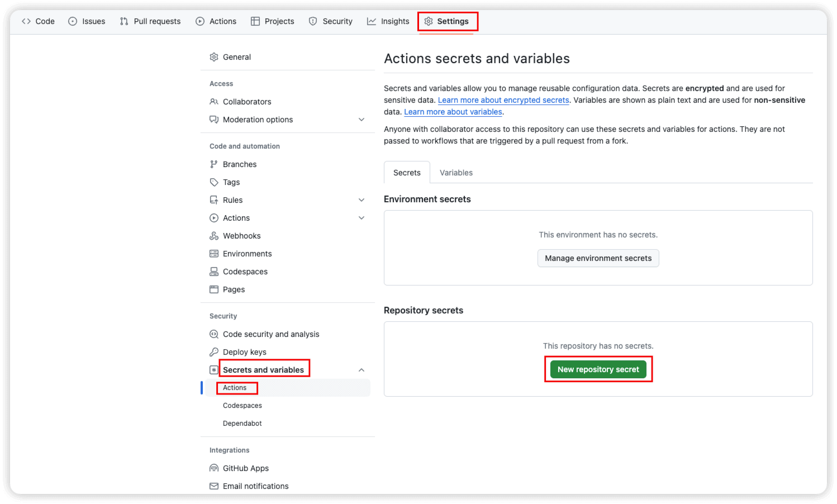Viewport: 837px width, 504px height.
Task: Click the Projects table icon
Action: pos(255,21)
